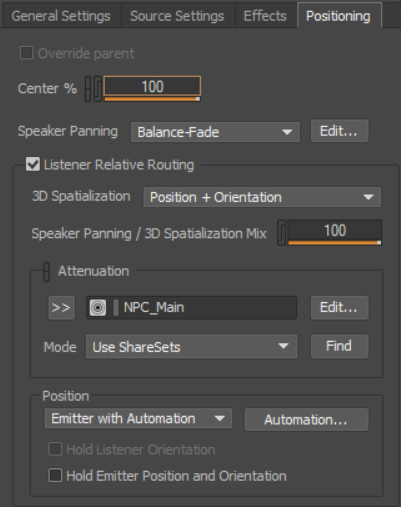Enable Hold Emitter Position and Orientation
Viewport: 401px width, 507px height.
pos(55,475)
